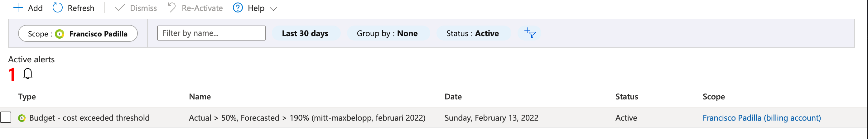Open the Status Active filter
This screenshot has width=868, height=139.
(x=472, y=33)
